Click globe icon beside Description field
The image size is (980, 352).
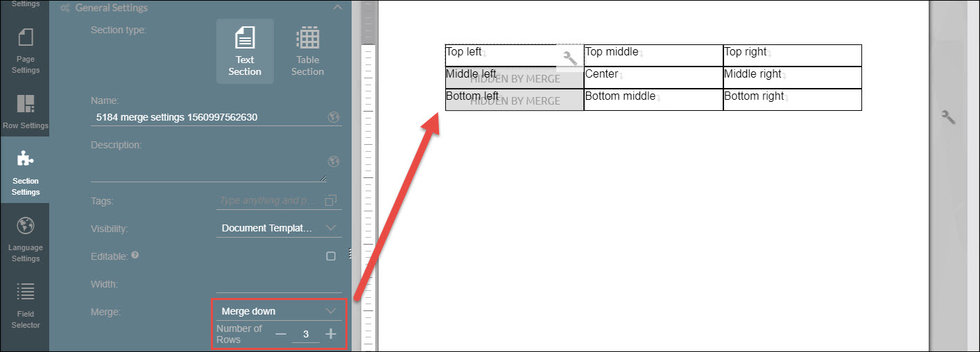coord(334,161)
